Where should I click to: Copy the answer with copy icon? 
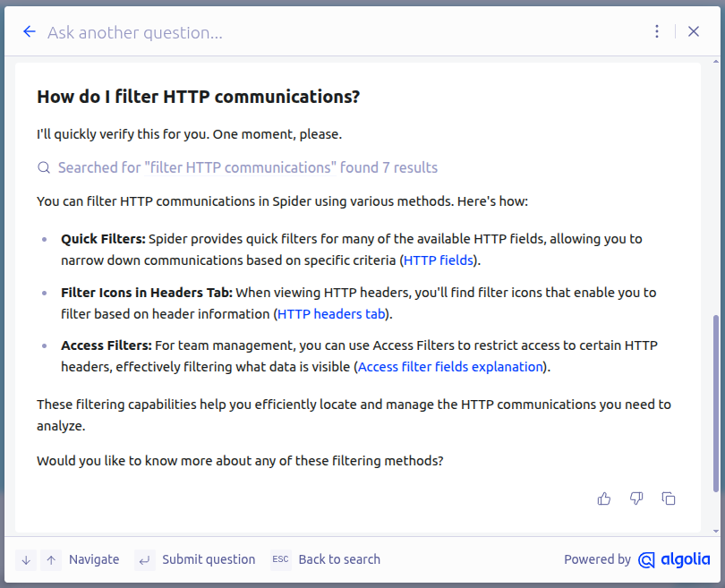669,499
